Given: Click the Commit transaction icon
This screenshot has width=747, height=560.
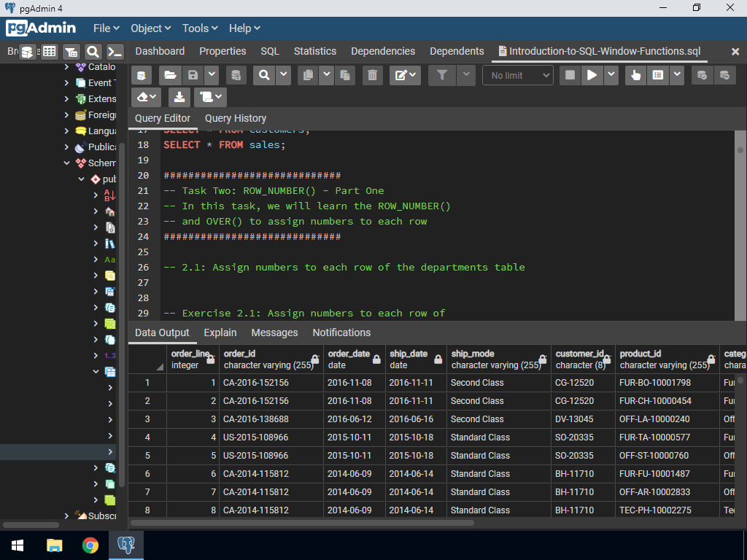Looking at the screenshot, I should pyautogui.click(x=702, y=75).
